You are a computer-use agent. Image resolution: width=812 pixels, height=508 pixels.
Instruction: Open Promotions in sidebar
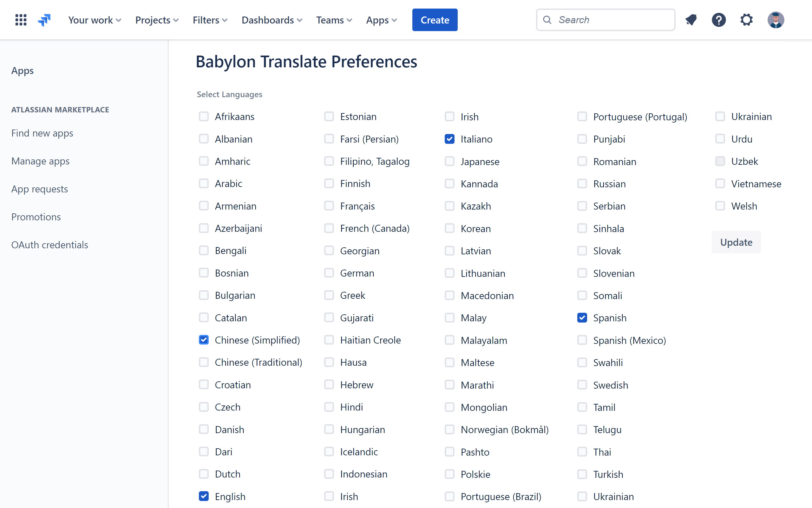pyautogui.click(x=36, y=217)
